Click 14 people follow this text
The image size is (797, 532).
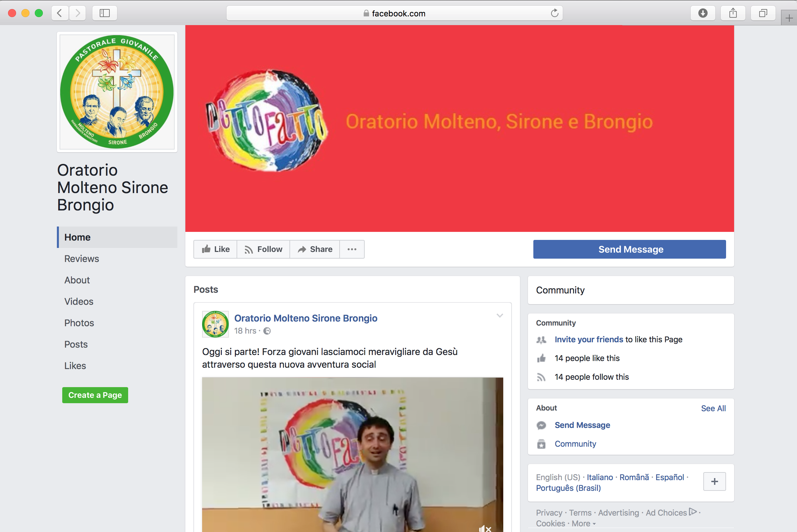coord(591,377)
